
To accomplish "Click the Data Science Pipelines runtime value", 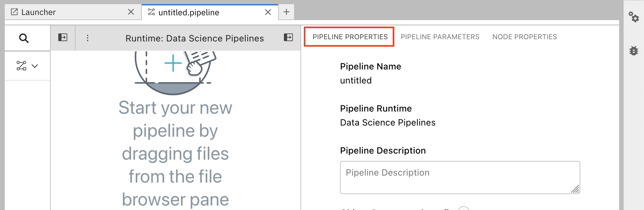I will point(387,123).
